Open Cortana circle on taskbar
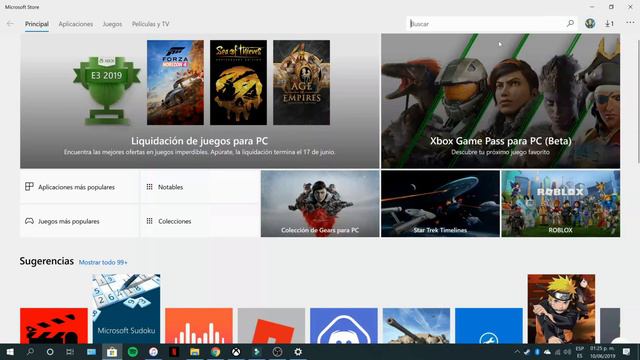 [x=50, y=352]
